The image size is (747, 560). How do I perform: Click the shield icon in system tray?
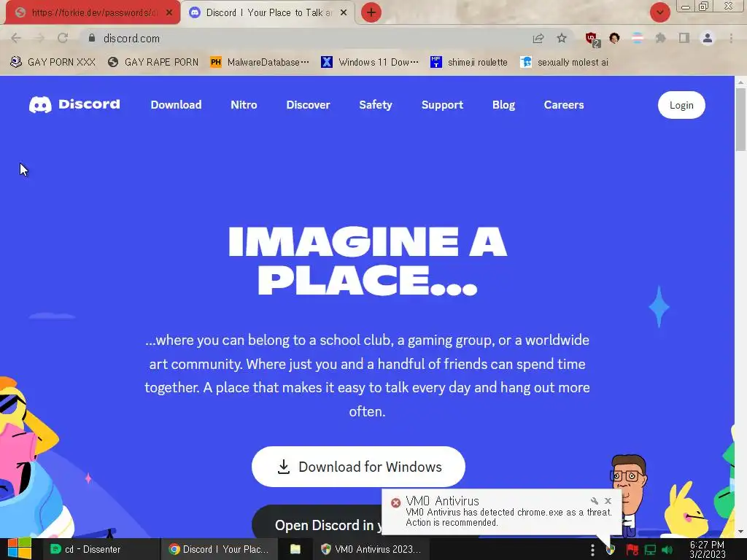coord(611,551)
